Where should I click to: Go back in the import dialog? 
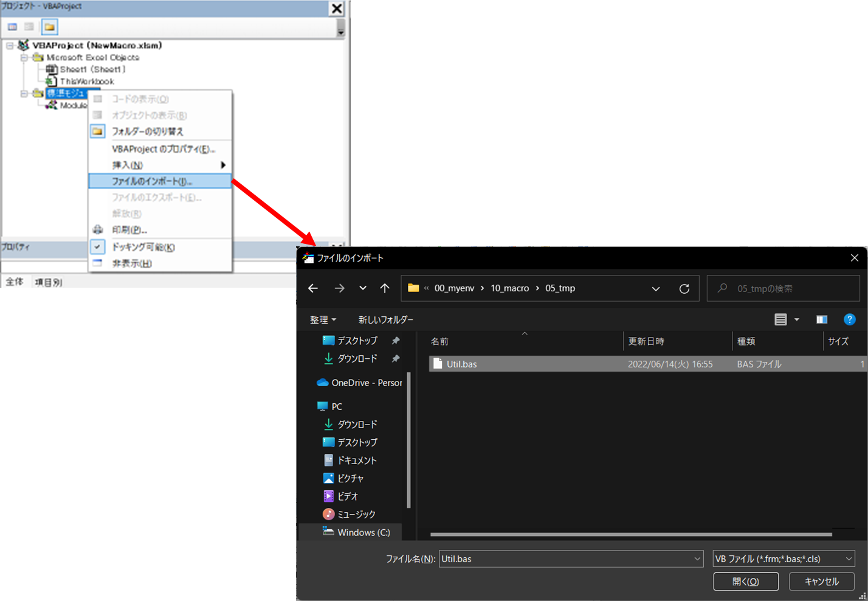point(313,288)
